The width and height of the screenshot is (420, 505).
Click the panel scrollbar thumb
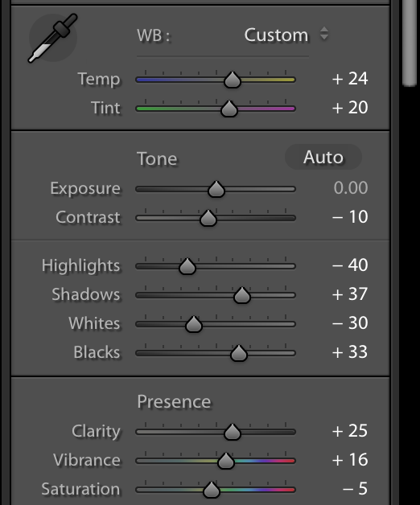410,43
